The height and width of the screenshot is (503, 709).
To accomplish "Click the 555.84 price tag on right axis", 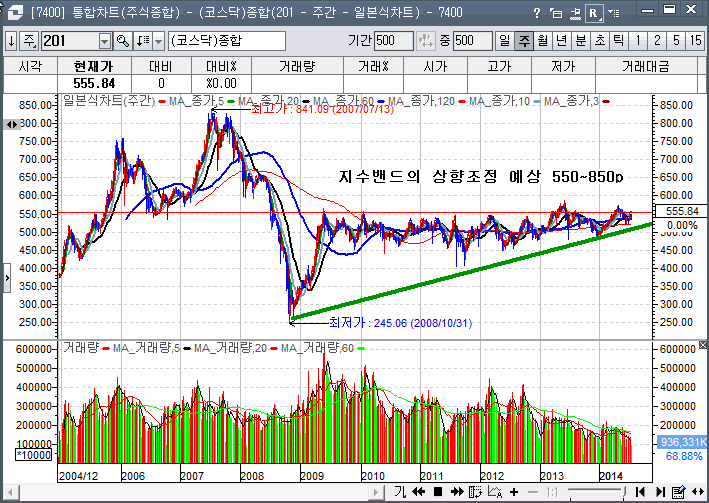I will point(682,211).
